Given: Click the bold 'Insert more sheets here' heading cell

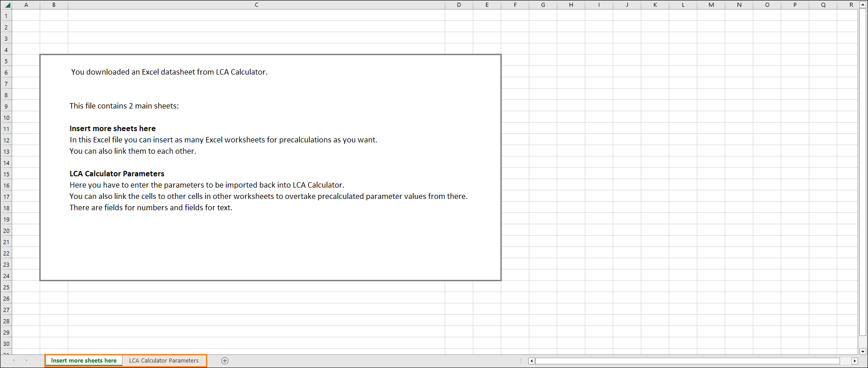Looking at the screenshot, I should (112, 128).
